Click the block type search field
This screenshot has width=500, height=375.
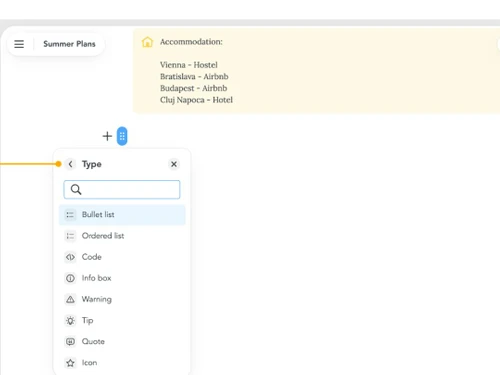(122, 190)
